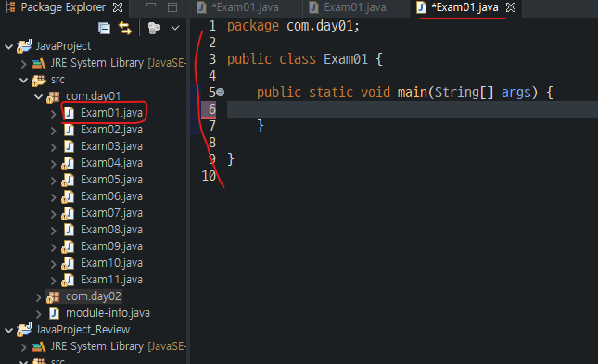Screen dimensions: 598x364
Task: Click the class name Exam01 in editor
Action: click(346, 59)
